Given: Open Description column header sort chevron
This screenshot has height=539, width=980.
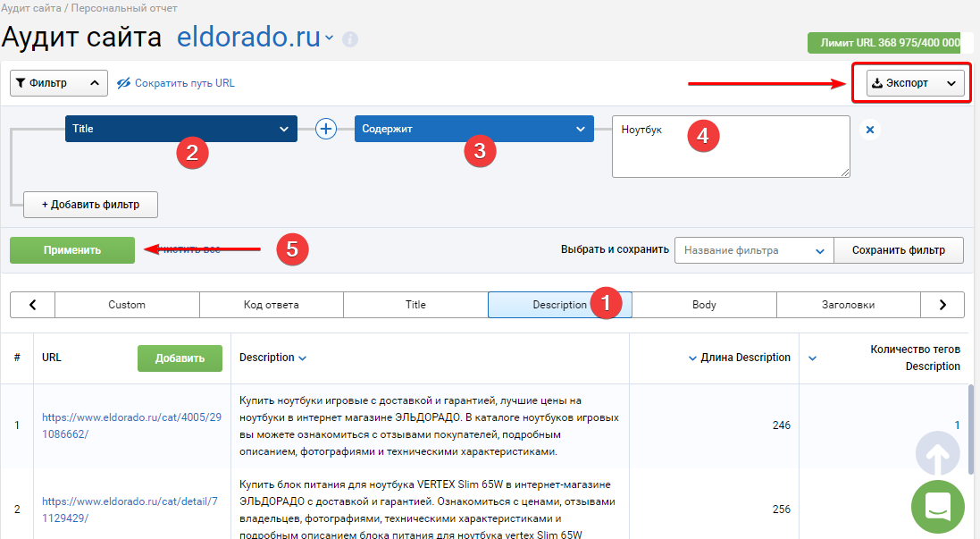Looking at the screenshot, I should tap(303, 358).
